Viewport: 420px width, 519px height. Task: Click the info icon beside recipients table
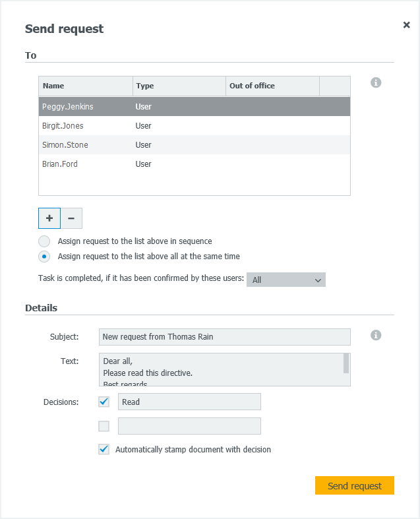click(x=376, y=82)
